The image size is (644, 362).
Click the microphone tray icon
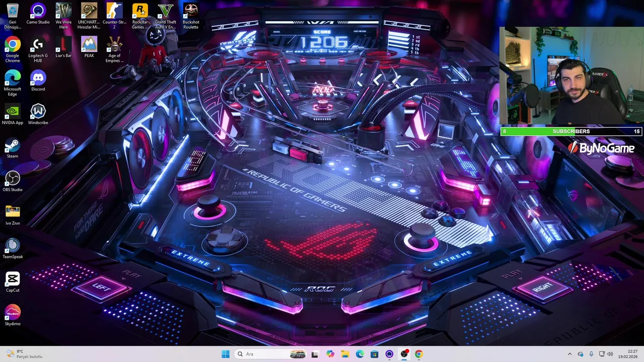pyautogui.click(x=591, y=354)
